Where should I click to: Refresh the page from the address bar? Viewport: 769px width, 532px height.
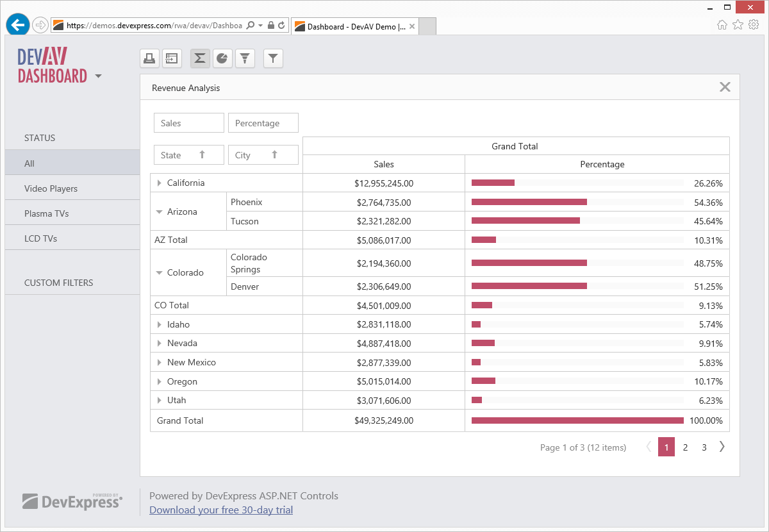(x=281, y=26)
